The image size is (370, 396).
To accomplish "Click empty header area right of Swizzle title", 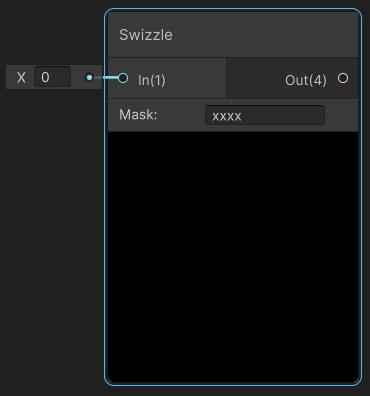I will click(267, 35).
